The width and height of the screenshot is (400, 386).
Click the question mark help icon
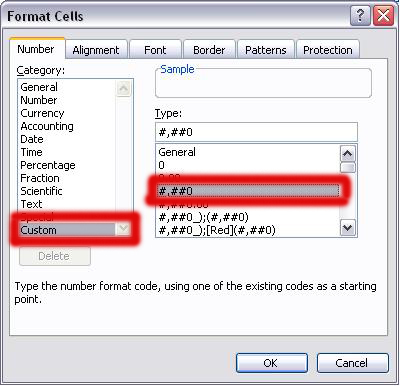(x=360, y=16)
